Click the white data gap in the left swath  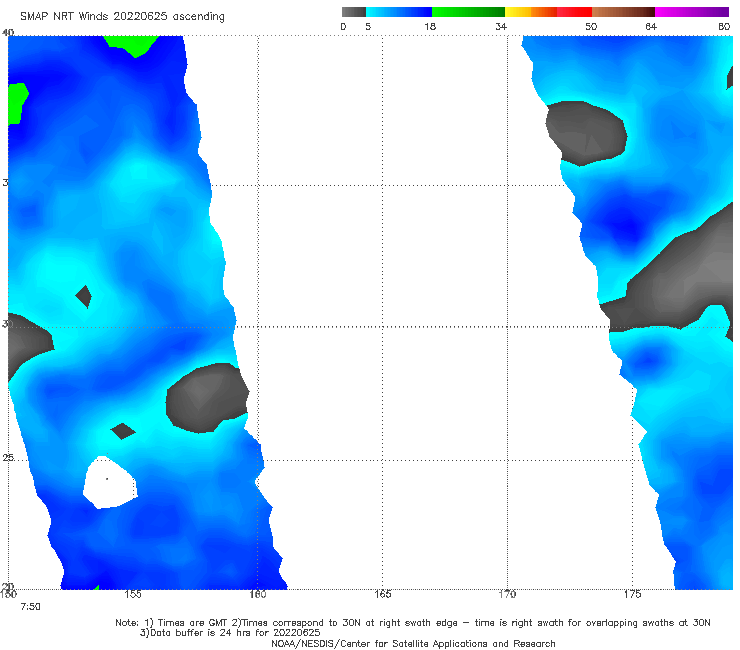click(110, 482)
